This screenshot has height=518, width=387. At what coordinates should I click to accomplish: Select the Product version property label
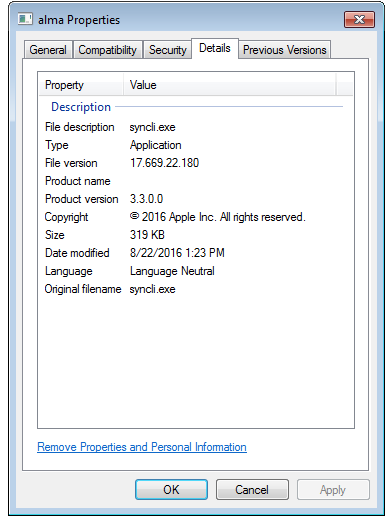tap(82, 199)
